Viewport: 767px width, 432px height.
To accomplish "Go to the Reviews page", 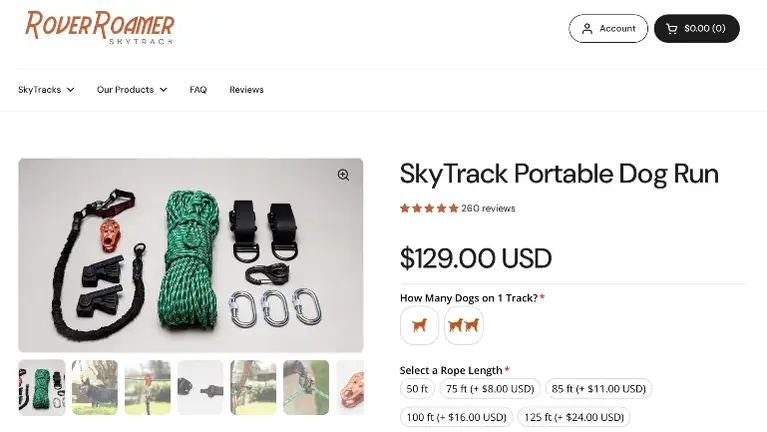I will click(246, 90).
